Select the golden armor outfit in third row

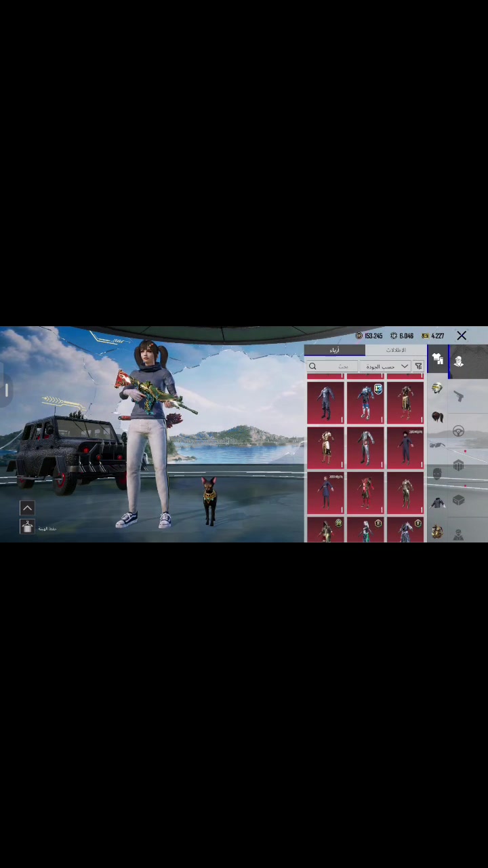pos(405,494)
